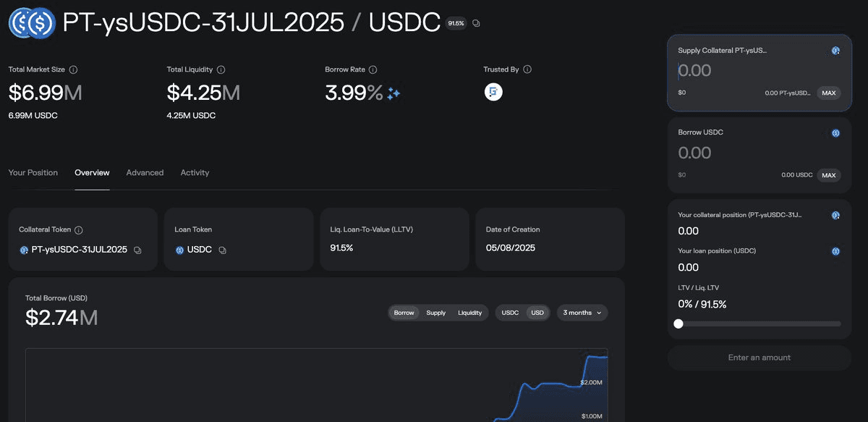Image resolution: width=868 pixels, height=422 pixels.
Task: Open the Collateral Token info tooltip
Action: coord(79,229)
